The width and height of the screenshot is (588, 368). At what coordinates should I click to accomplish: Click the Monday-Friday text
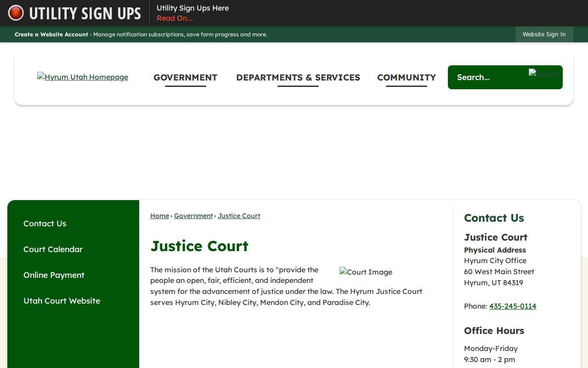tap(491, 348)
